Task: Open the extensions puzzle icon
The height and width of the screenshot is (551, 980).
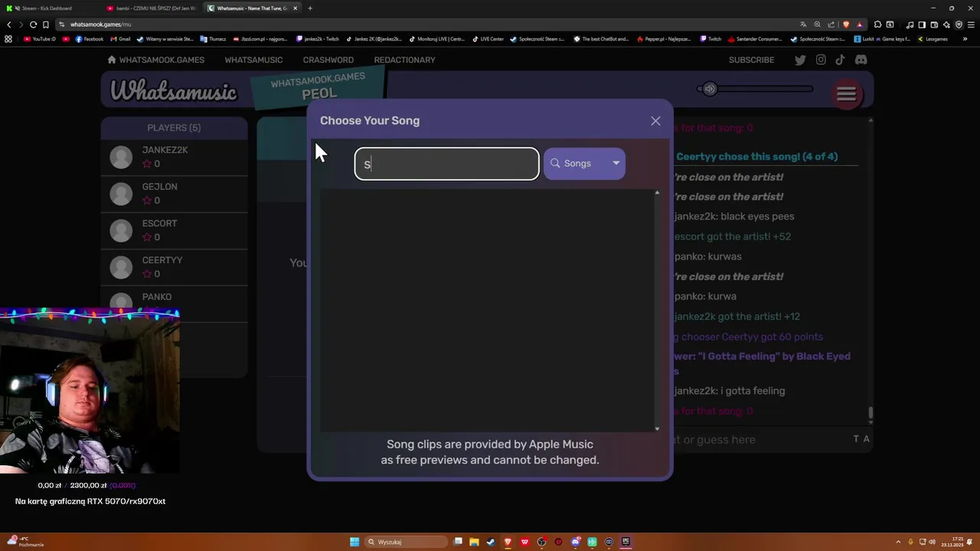Action: (877, 24)
